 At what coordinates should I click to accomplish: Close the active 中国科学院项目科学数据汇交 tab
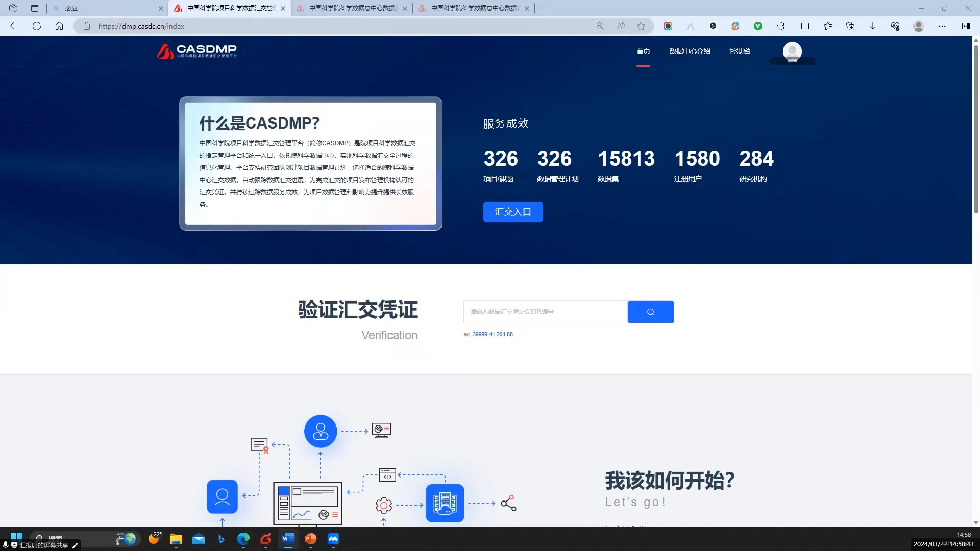[x=283, y=8]
